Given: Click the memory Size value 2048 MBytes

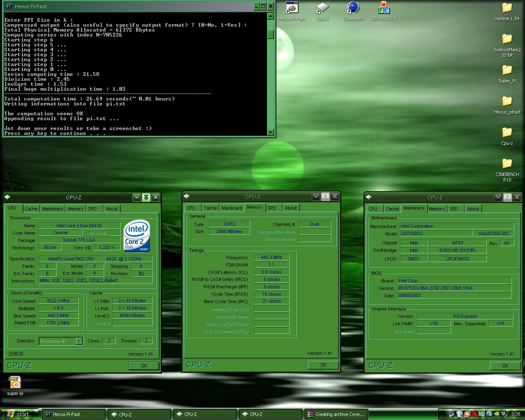Looking at the screenshot, I should pyautogui.click(x=229, y=231).
